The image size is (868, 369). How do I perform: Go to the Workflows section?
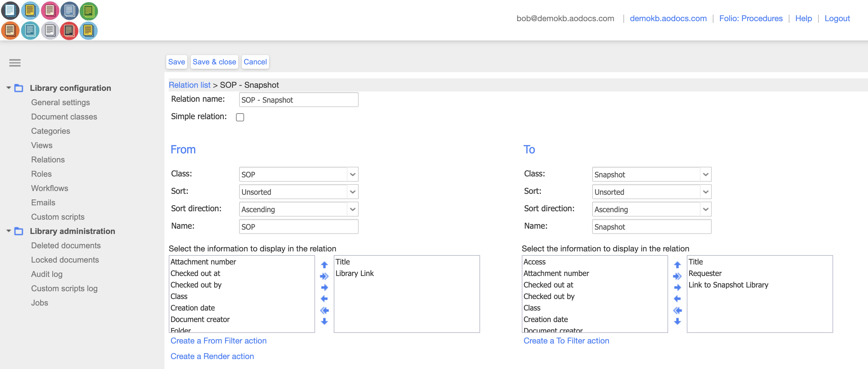[50, 188]
